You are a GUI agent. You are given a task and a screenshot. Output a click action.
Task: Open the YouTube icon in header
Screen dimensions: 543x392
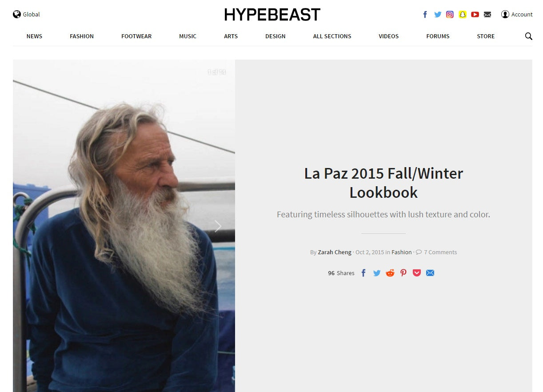point(475,14)
